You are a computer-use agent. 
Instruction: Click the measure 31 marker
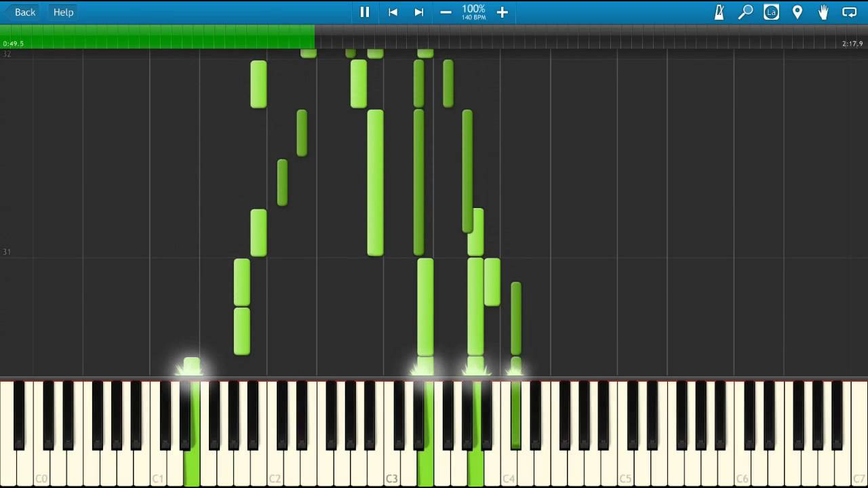click(7, 252)
